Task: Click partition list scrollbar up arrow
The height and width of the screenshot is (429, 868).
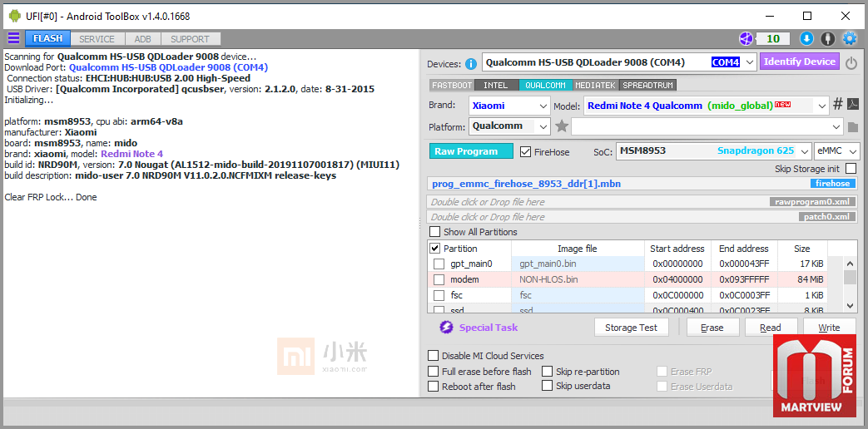Action: click(x=851, y=264)
